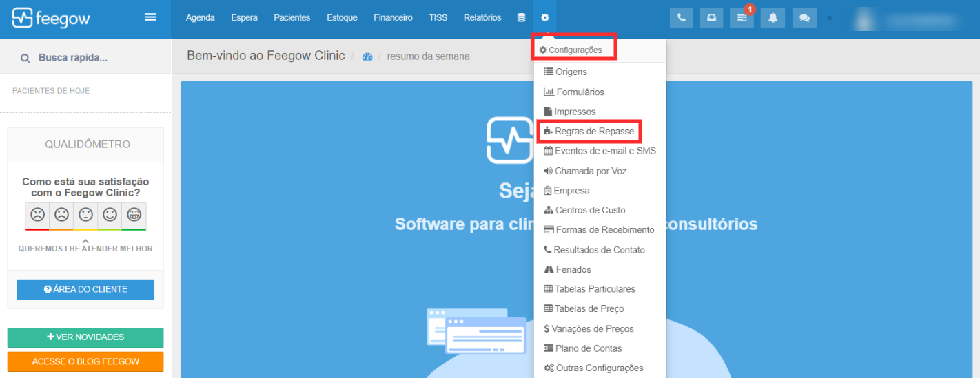Open Pacientes menu
This screenshot has width=980, height=378.
[x=292, y=18]
